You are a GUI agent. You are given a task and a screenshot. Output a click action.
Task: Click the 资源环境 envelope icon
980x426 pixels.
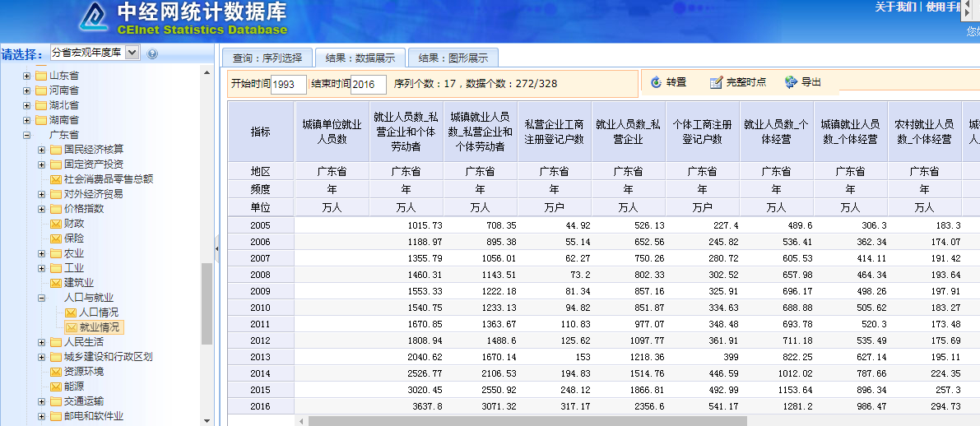pos(56,372)
